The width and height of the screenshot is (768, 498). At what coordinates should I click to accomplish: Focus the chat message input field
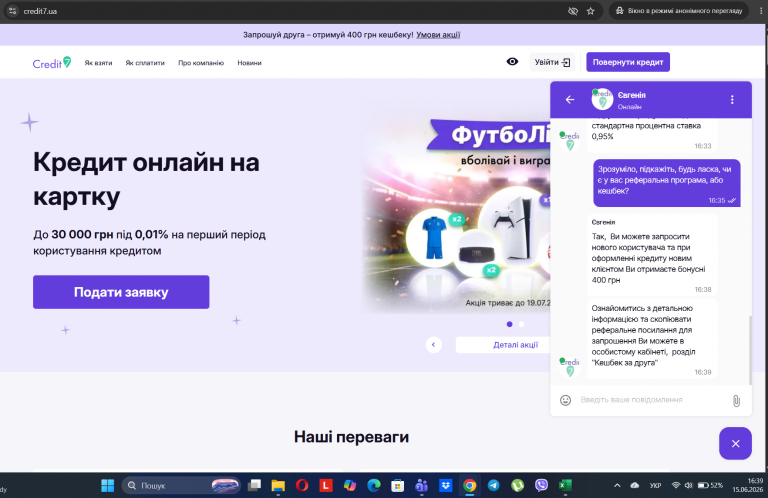tap(651, 400)
